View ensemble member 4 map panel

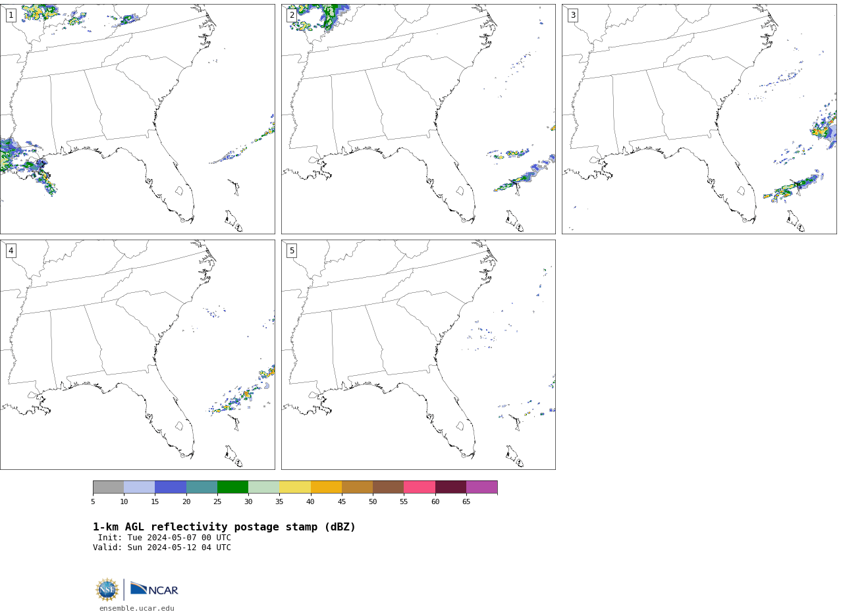(x=137, y=355)
